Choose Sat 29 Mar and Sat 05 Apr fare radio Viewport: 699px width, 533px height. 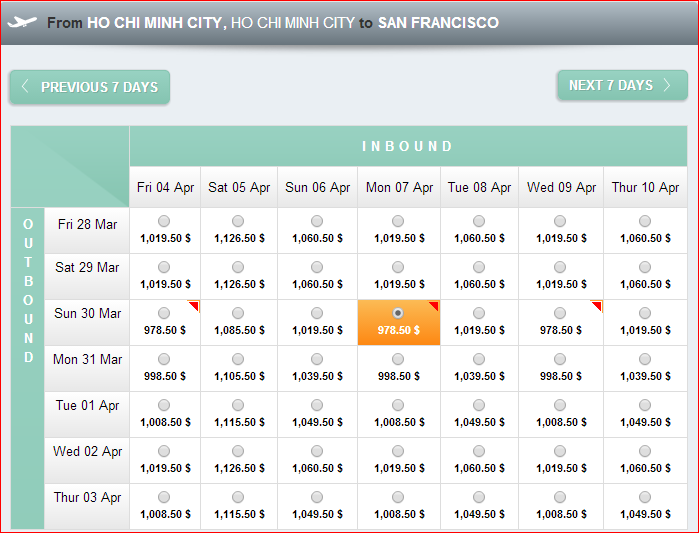tap(238, 267)
